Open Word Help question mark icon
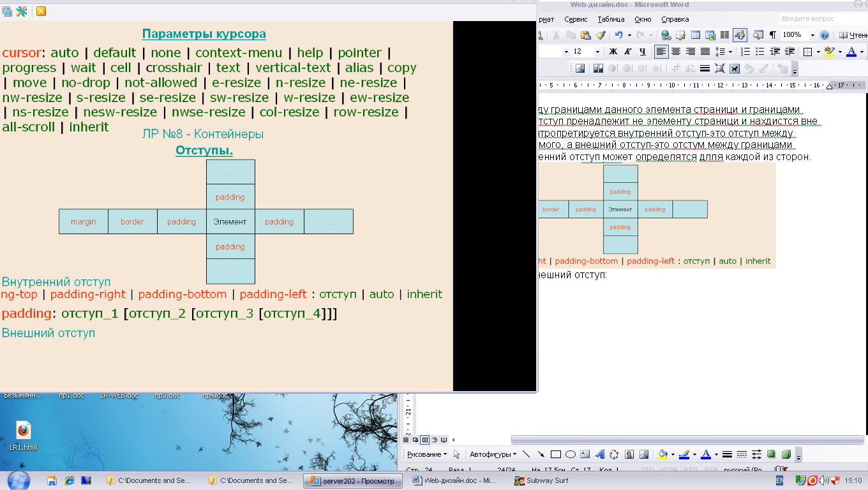 824,35
